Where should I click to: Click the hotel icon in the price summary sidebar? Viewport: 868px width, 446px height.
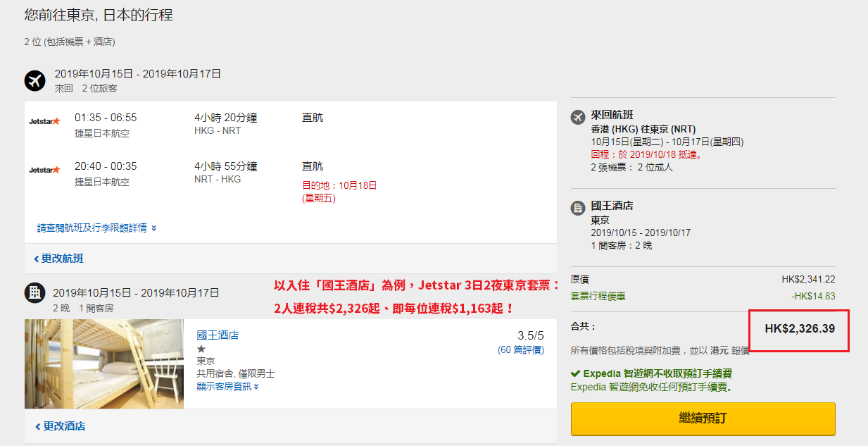[578, 208]
